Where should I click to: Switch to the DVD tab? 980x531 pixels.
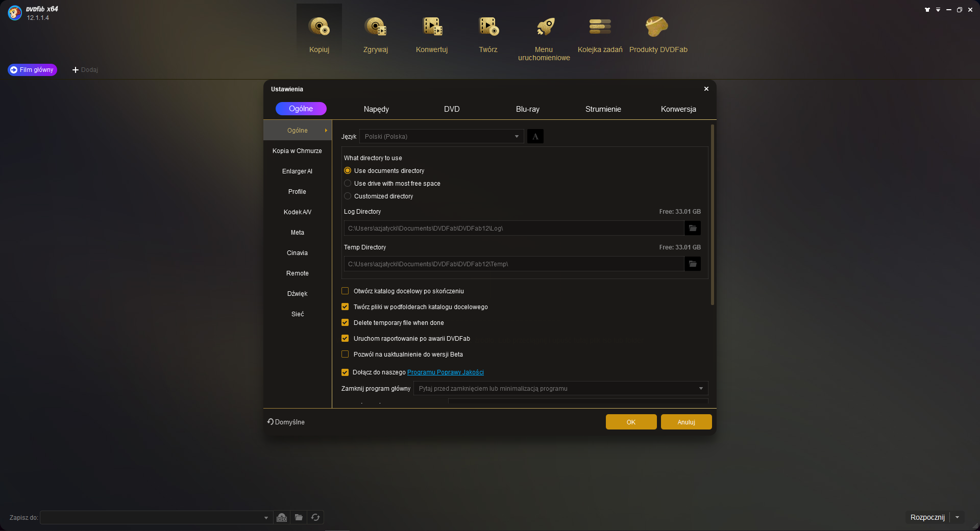coord(452,109)
